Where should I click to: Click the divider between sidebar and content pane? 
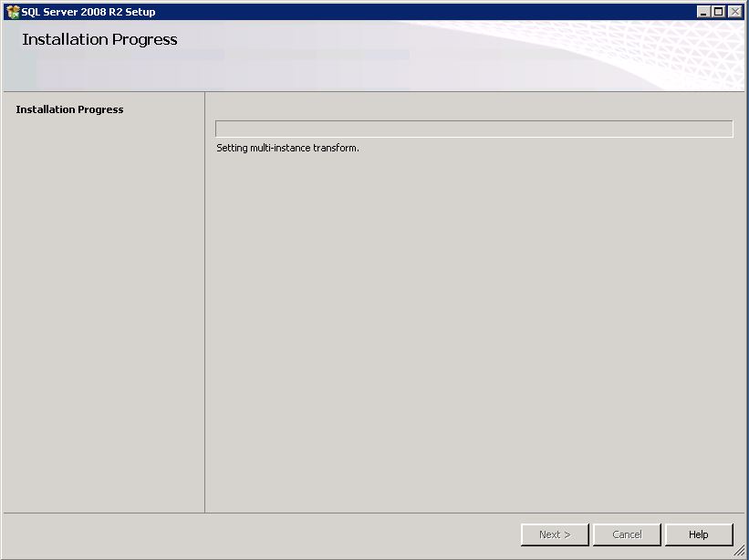tap(205, 302)
